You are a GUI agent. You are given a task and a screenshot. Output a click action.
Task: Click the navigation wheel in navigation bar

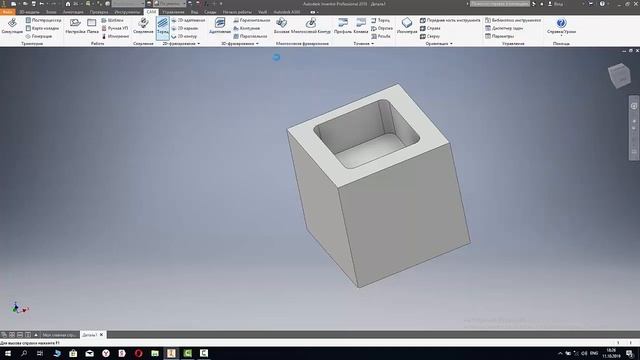[634, 106]
